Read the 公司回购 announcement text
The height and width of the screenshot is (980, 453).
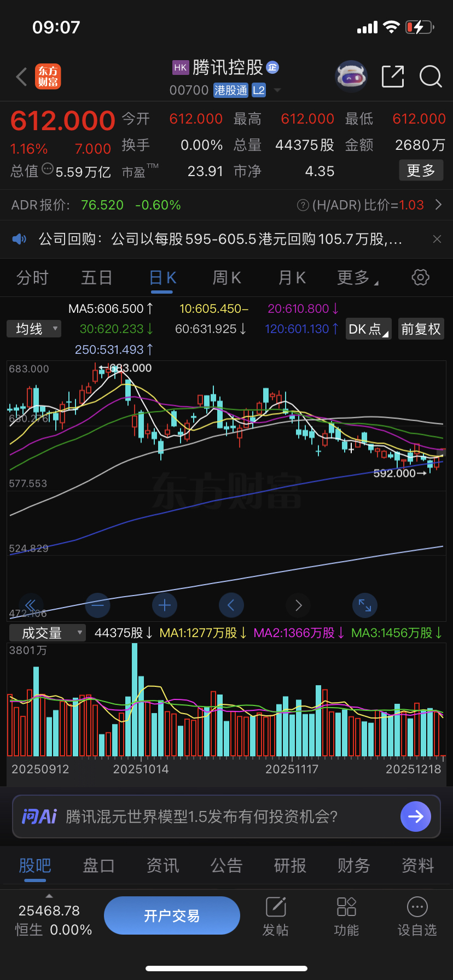coord(220,239)
